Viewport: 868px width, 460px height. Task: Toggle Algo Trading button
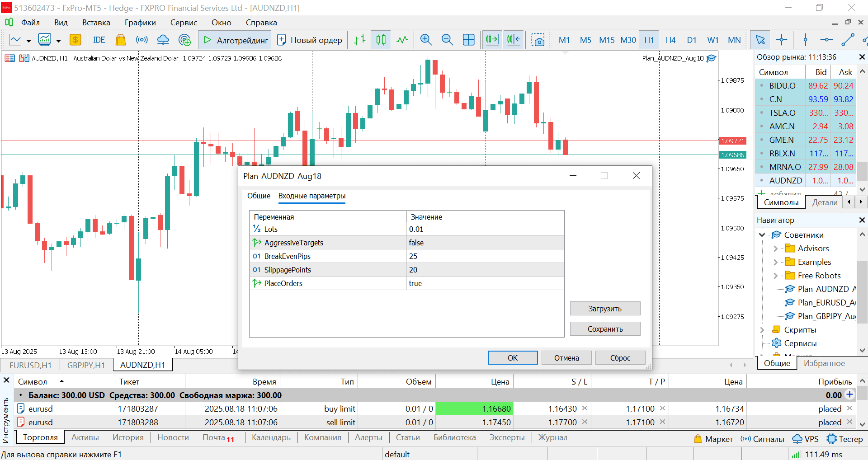[x=235, y=40]
